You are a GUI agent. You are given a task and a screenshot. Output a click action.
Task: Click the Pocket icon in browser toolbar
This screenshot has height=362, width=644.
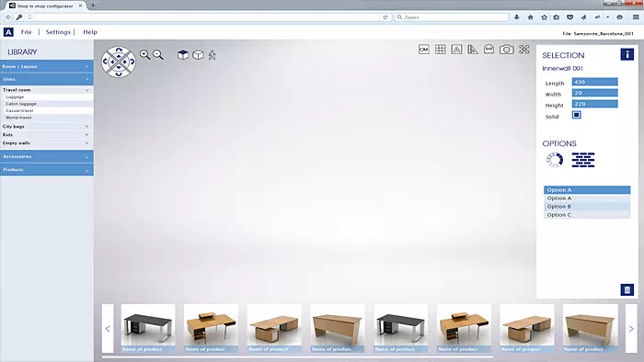point(569,17)
